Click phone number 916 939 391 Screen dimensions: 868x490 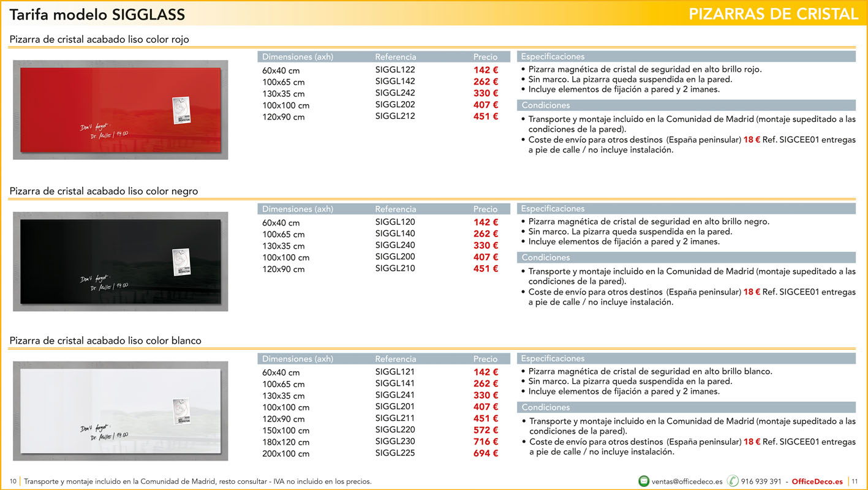tap(761, 481)
